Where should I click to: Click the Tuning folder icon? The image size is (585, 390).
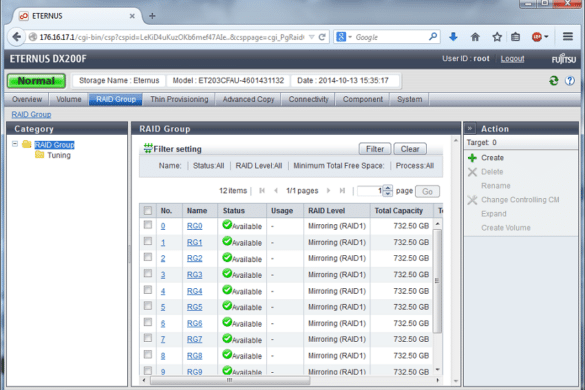point(40,155)
